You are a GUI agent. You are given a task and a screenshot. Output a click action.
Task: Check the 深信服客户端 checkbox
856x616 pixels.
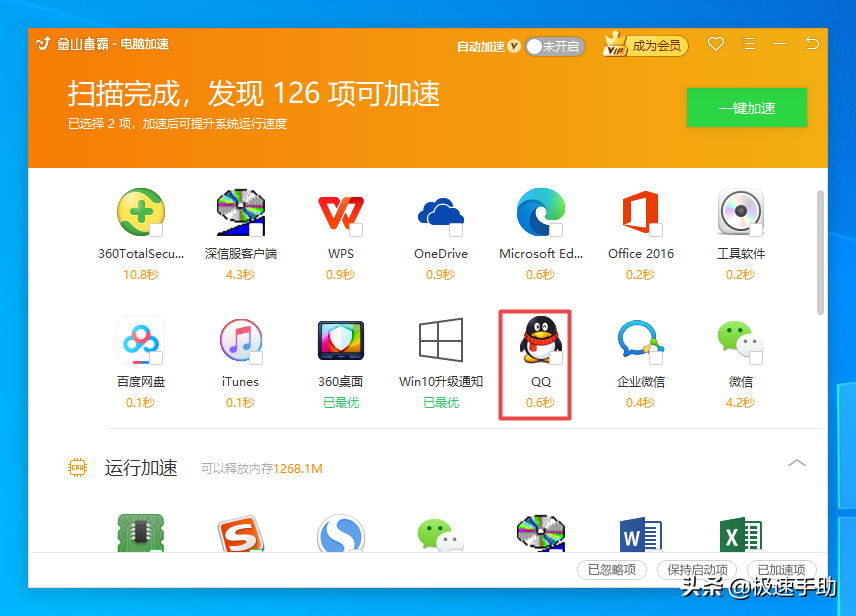[256, 230]
